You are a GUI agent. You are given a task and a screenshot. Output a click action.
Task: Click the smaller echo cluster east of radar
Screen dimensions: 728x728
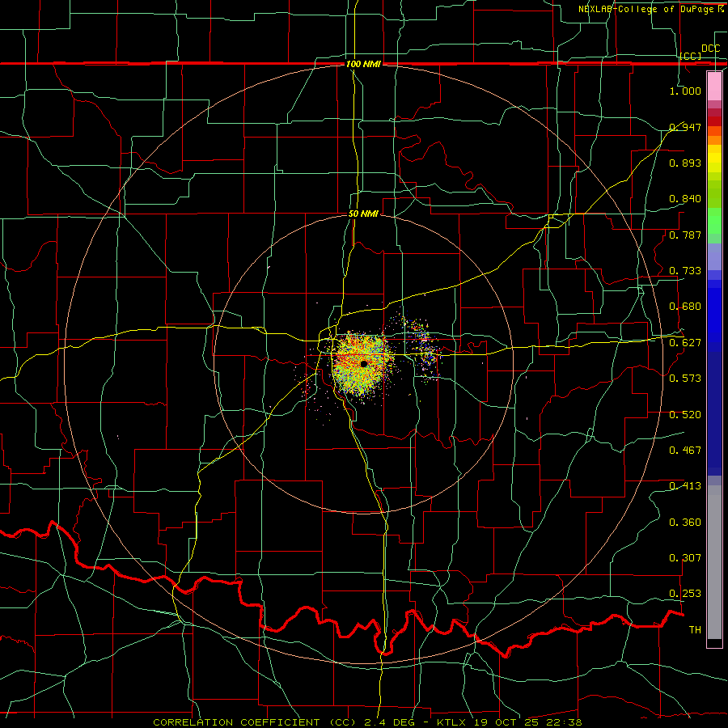(422, 346)
